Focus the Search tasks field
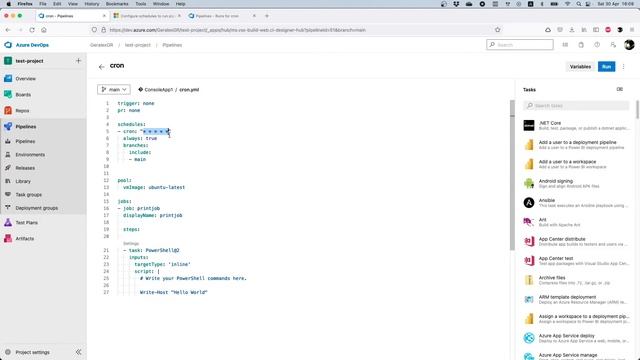 (576, 106)
